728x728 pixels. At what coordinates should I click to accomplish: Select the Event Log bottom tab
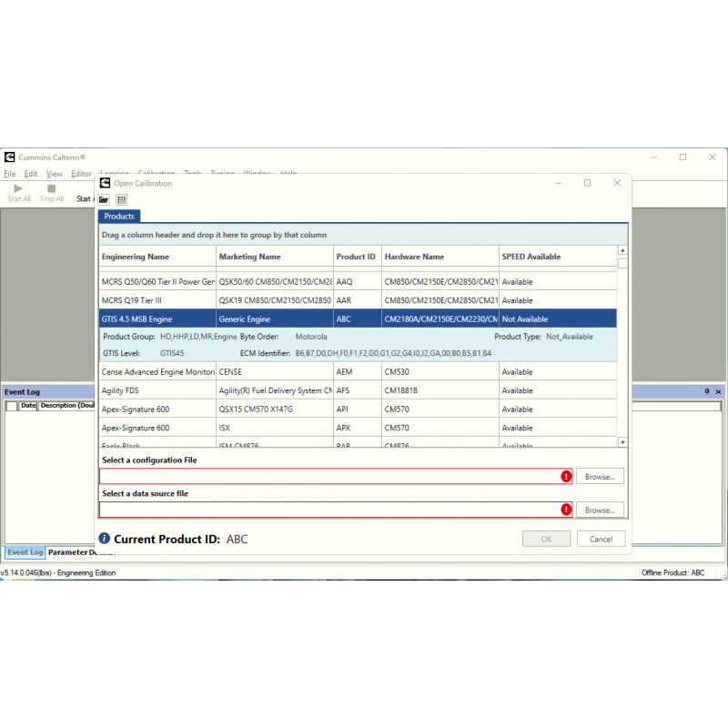25,552
